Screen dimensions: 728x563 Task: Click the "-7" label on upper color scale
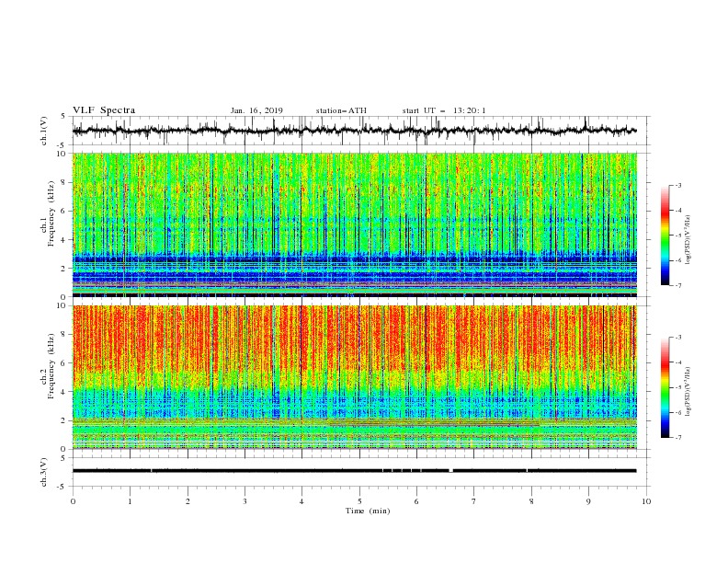(678, 286)
